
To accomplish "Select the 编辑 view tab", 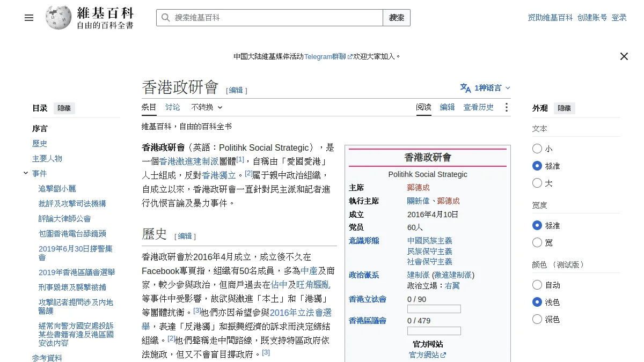I will click(448, 107).
